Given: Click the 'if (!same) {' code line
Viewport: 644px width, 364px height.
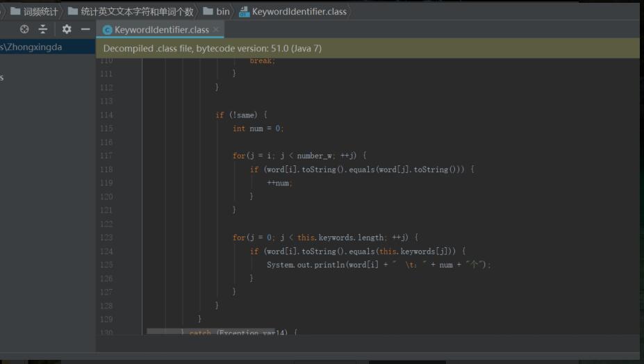Looking at the screenshot, I should [242, 115].
